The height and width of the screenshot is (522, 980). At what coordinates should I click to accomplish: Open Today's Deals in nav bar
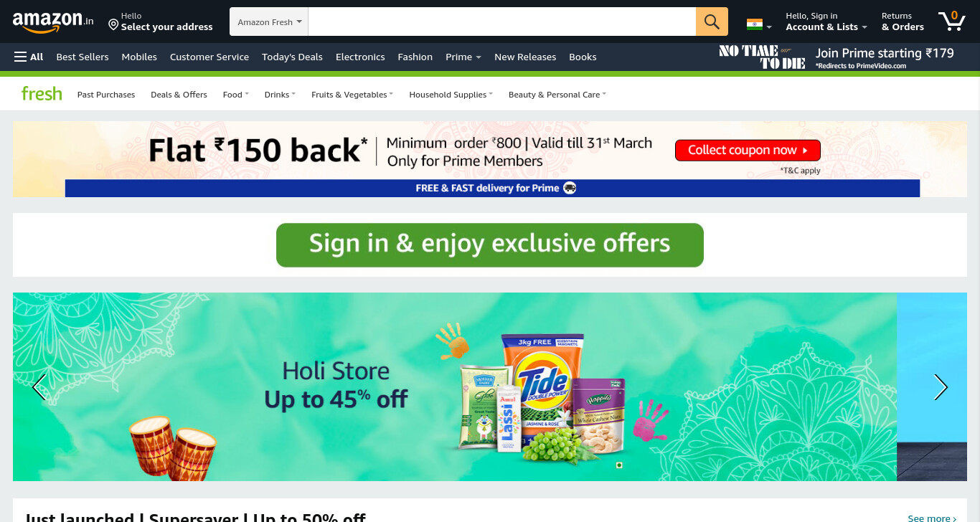pos(292,57)
